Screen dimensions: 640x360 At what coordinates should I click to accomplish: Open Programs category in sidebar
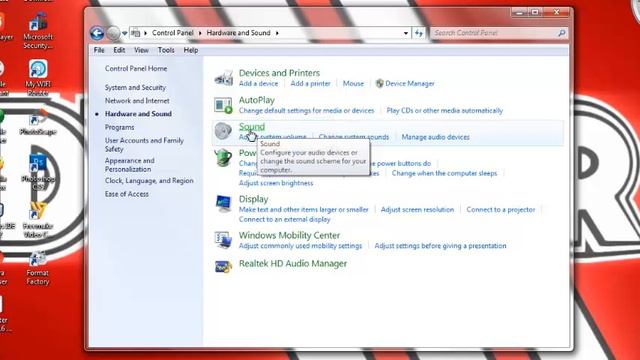point(120,127)
